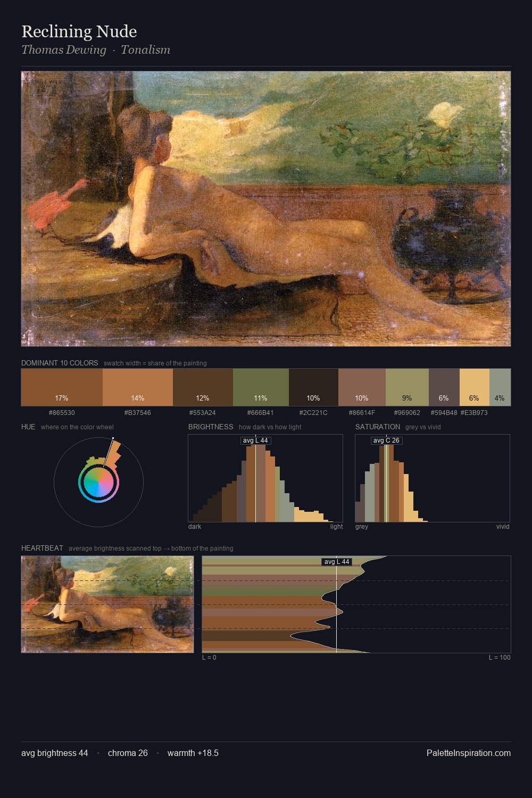The image size is (532, 798).
Task: Select the 6% grey-brown swatch #594B48
Action: [x=444, y=387]
